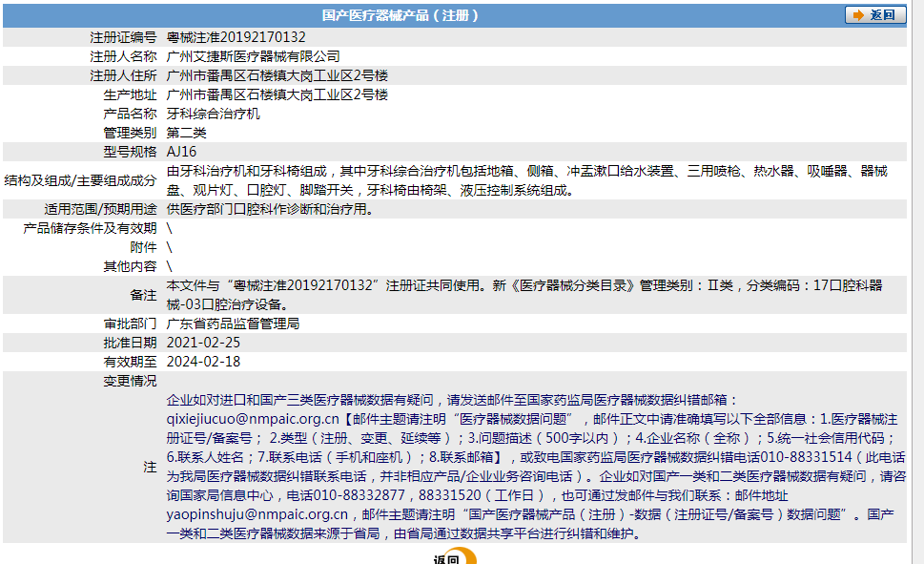This screenshot has width=924, height=564.
Task: Click the vertical scrollbar on the right edge
Action: (918, 282)
